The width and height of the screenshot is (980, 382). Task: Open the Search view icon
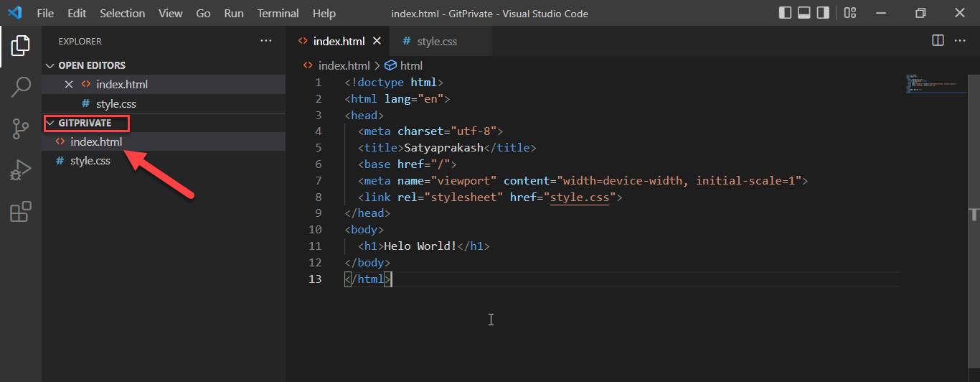(x=20, y=88)
